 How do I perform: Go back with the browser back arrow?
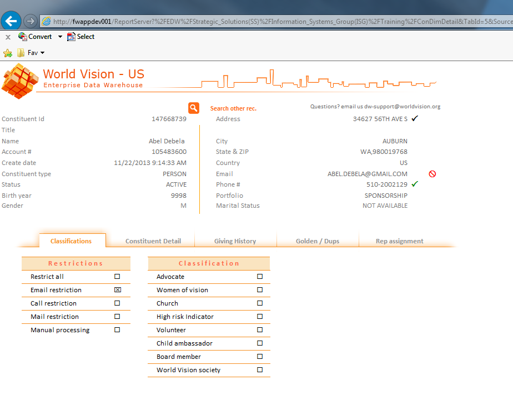[x=11, y=21]
